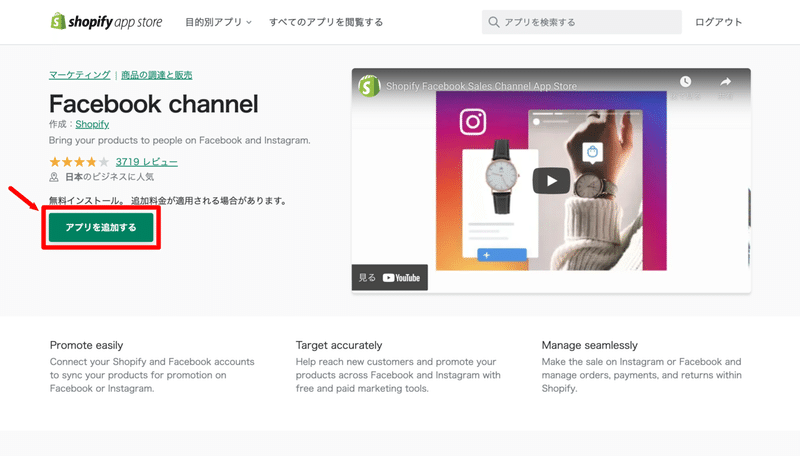This screenshot has width=800, height=456.
Task: Click the Facebook channel title
Action: tap(154, 104)
